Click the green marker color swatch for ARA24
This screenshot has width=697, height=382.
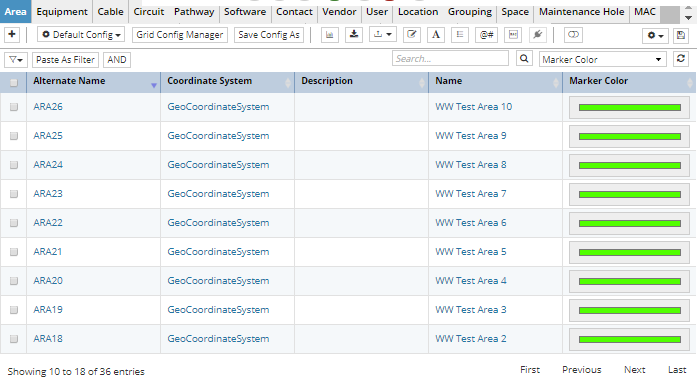pos(629,165)
